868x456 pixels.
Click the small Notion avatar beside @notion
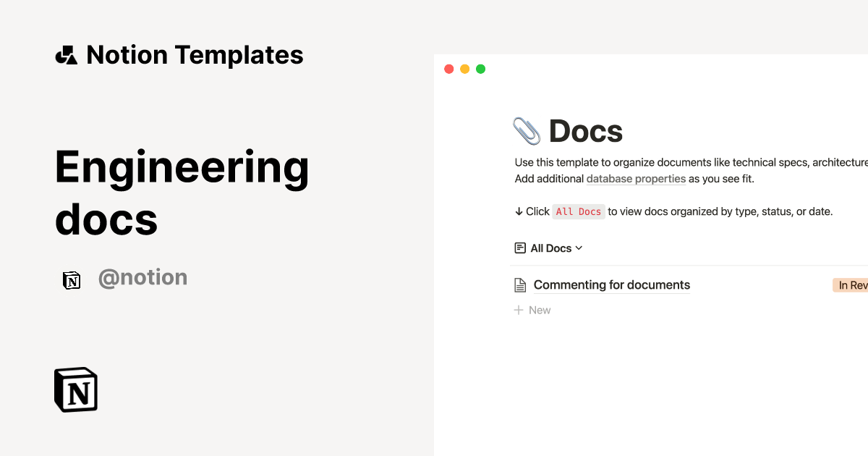pos(72,280)
